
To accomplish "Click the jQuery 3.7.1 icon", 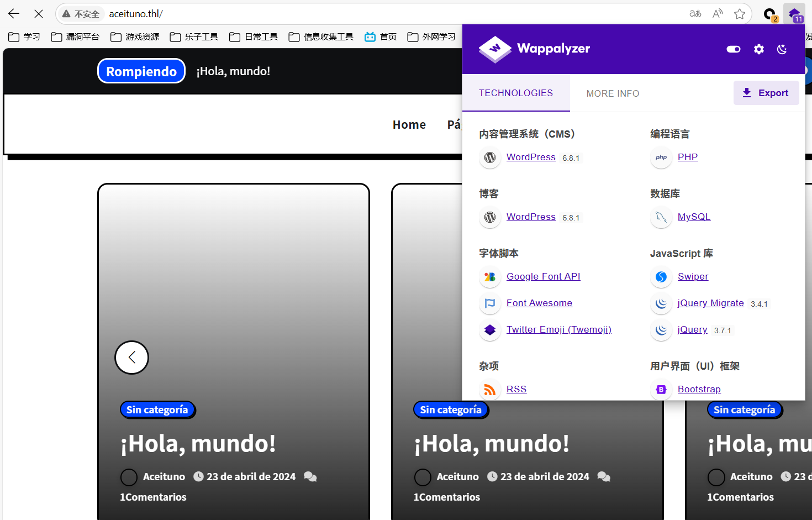I will [x=661, y=330].
